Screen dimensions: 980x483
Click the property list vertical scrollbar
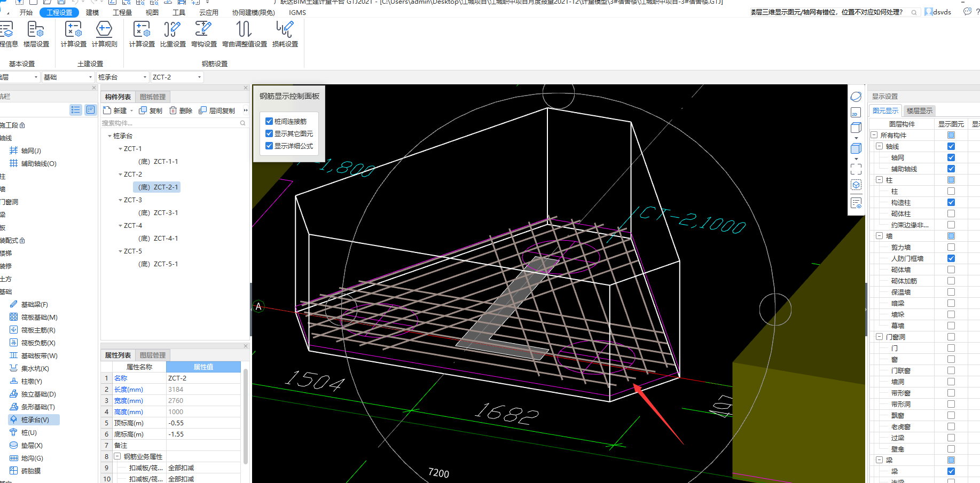[245, 416]
